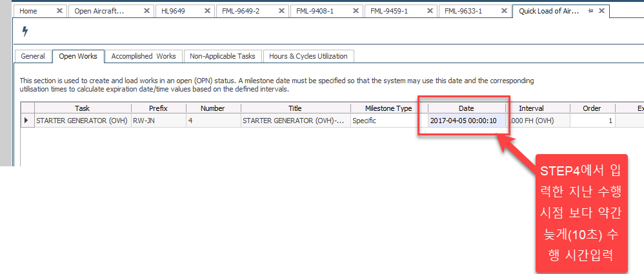Open the Accomplished Works tab
The width and height of the screenshot is (644, 274).
pyautogui.click(x=143, y=56)
